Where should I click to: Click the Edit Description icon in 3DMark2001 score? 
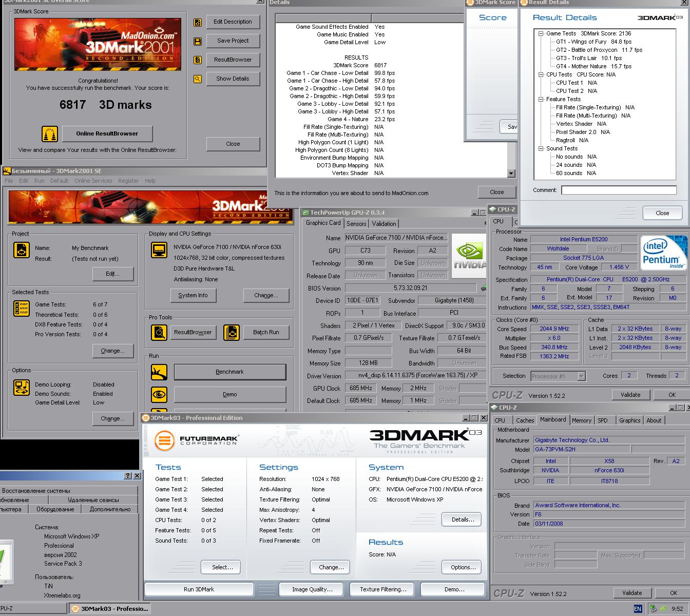[x=198, y=22]
